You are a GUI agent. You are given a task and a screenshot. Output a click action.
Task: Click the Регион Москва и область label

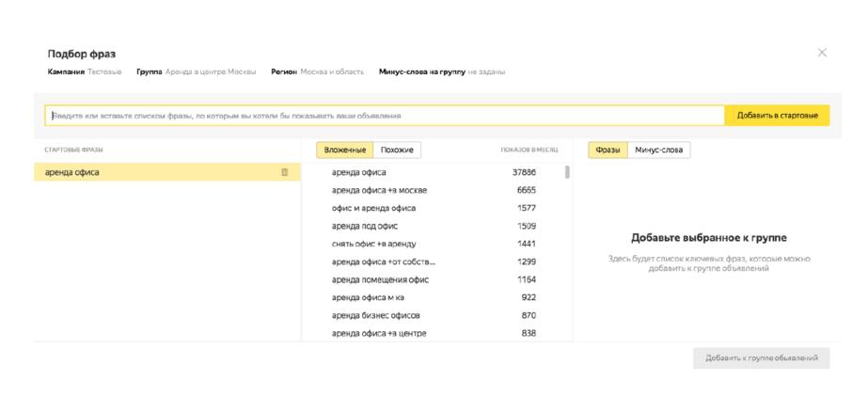pos(318,72)
